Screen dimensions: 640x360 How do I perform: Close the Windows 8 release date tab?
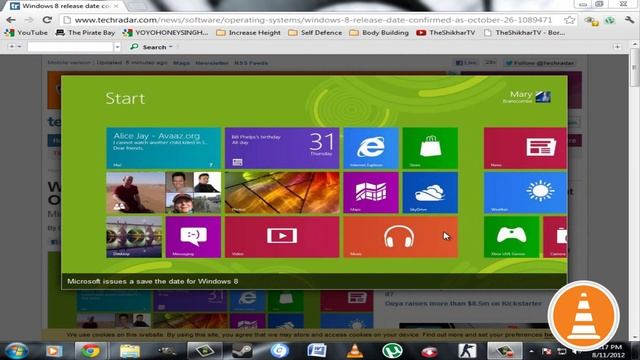[x=116, y=6]
